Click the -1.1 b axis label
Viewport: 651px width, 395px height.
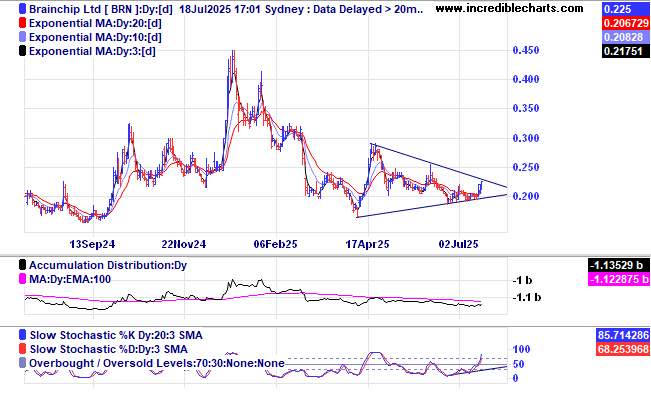tap(528, 297)
